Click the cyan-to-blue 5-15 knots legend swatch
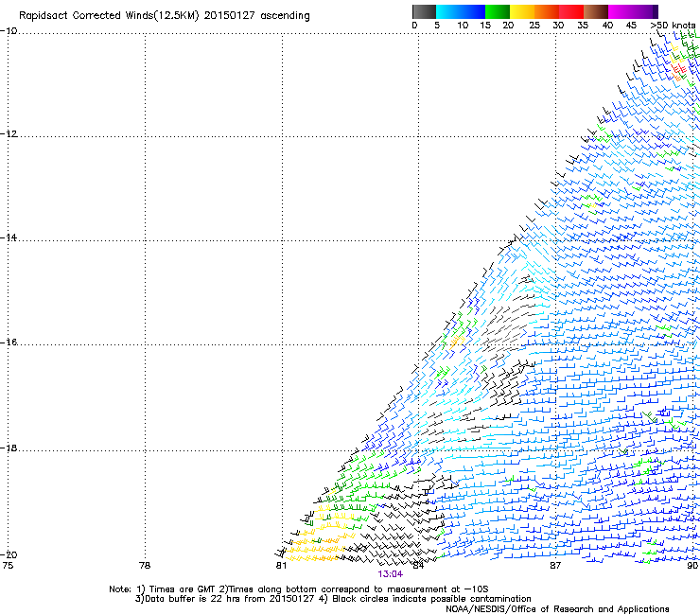Image resolution: width=700 pixels, height=615 pixels. [461, 11]
